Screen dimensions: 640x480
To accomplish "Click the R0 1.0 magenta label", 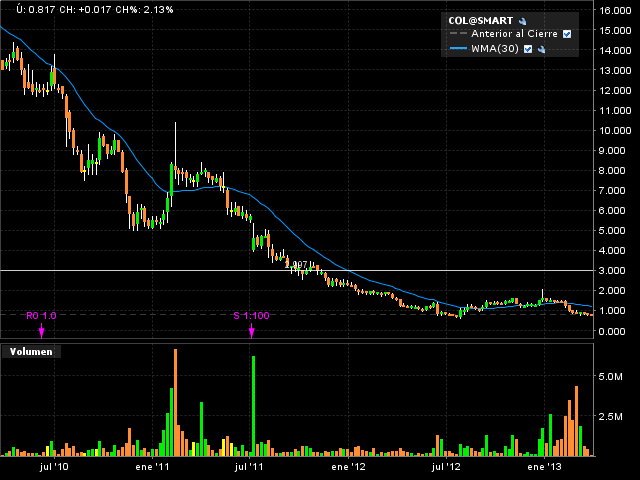I will click(41, 316).
